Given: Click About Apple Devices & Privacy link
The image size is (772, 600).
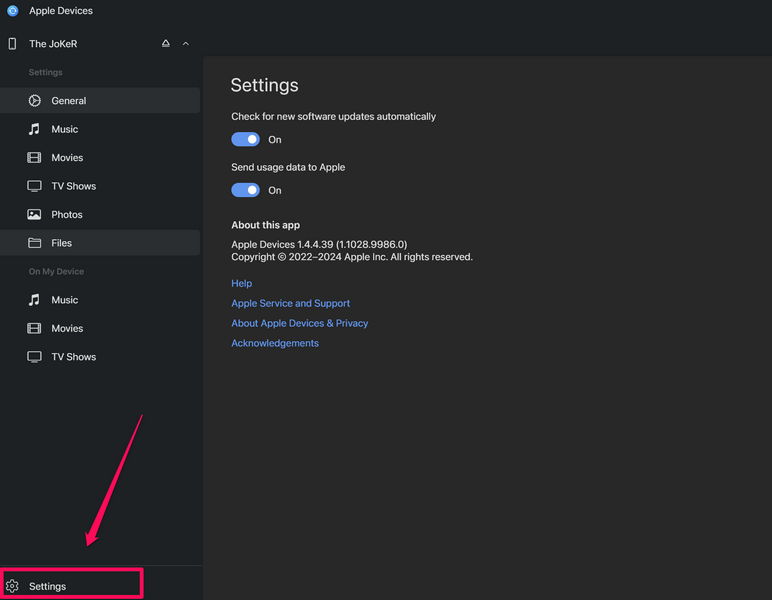Looking at the screenshot, I should click(x=299, y=323).
